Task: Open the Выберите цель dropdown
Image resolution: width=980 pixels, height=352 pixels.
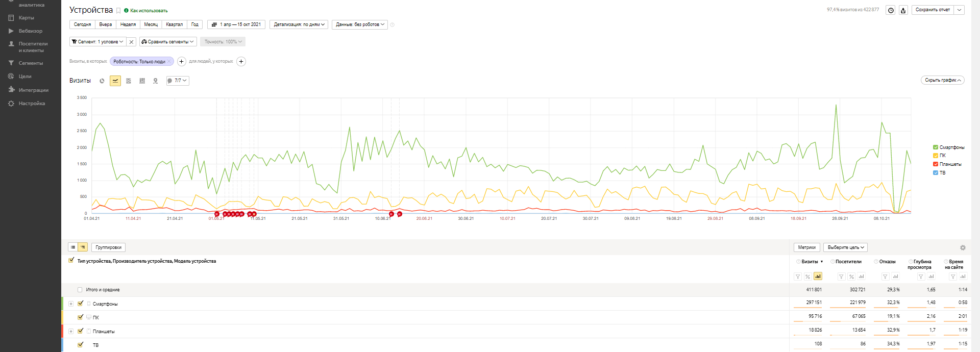Action: [846, 247]
